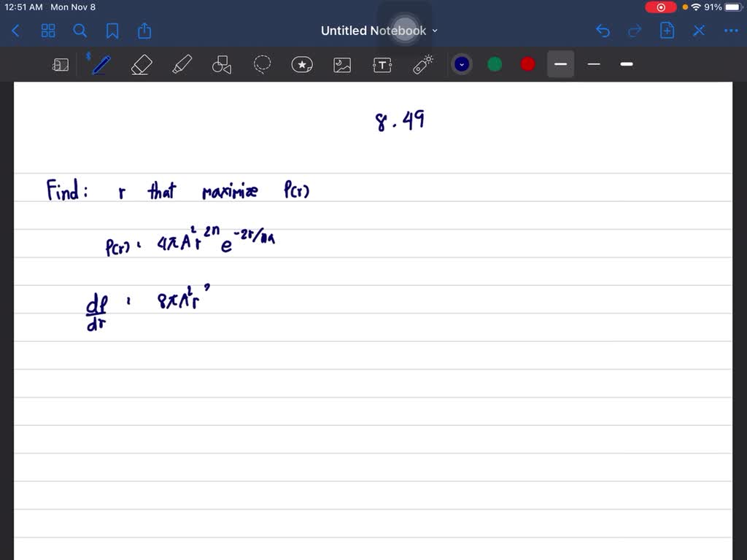Open the page thumbnails view

[x=48, y=31]
